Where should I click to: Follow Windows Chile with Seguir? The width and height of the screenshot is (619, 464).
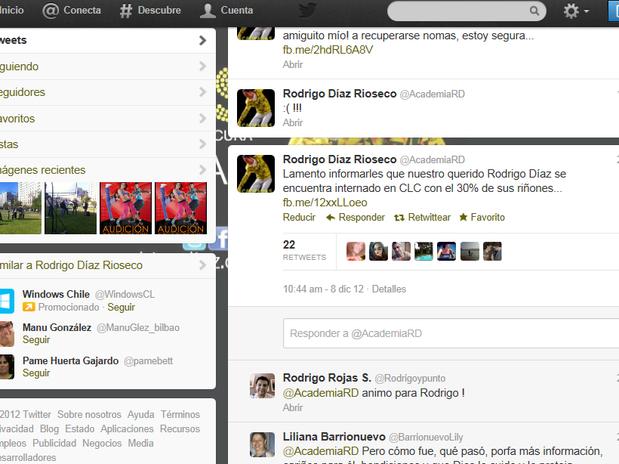point(121,307)
